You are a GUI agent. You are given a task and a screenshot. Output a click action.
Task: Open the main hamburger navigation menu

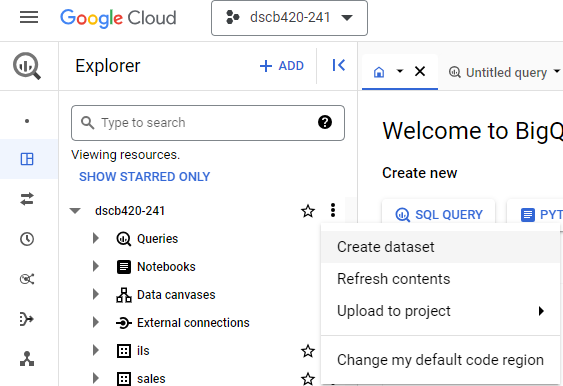29,17
